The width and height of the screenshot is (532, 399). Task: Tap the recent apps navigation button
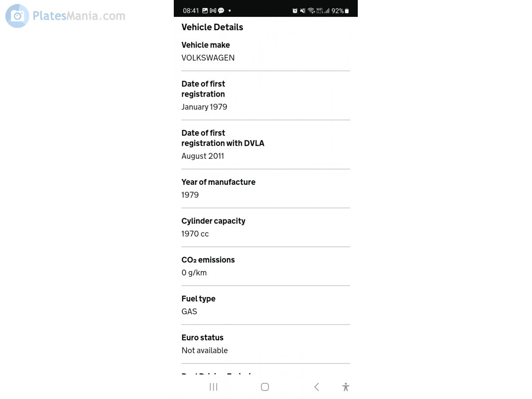[213, 387]
